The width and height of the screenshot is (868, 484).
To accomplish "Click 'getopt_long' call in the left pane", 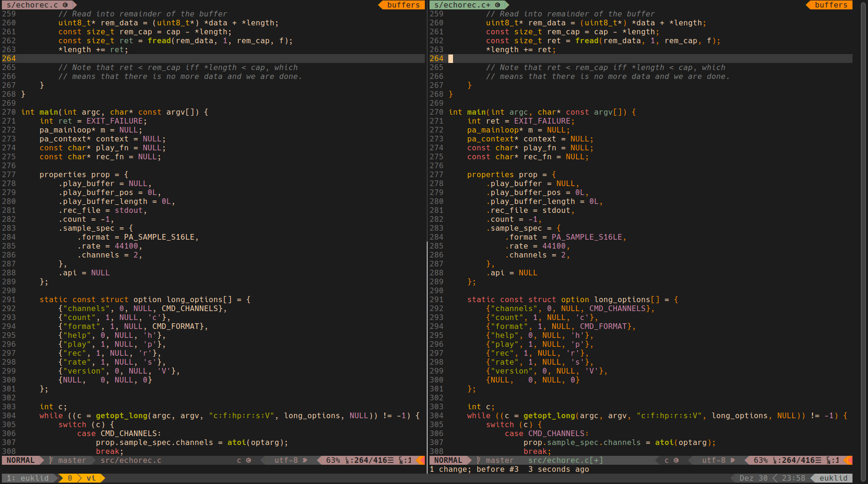I will click(122, 416).
